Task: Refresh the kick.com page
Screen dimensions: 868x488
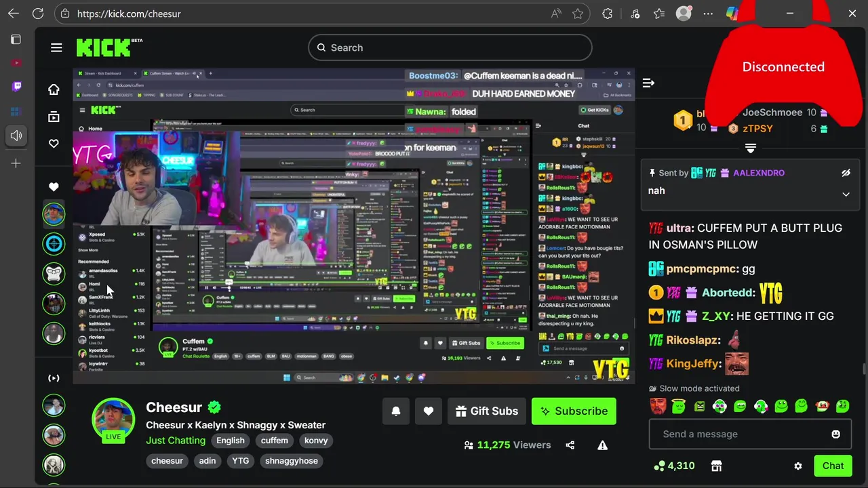Action: coord(38,14)
